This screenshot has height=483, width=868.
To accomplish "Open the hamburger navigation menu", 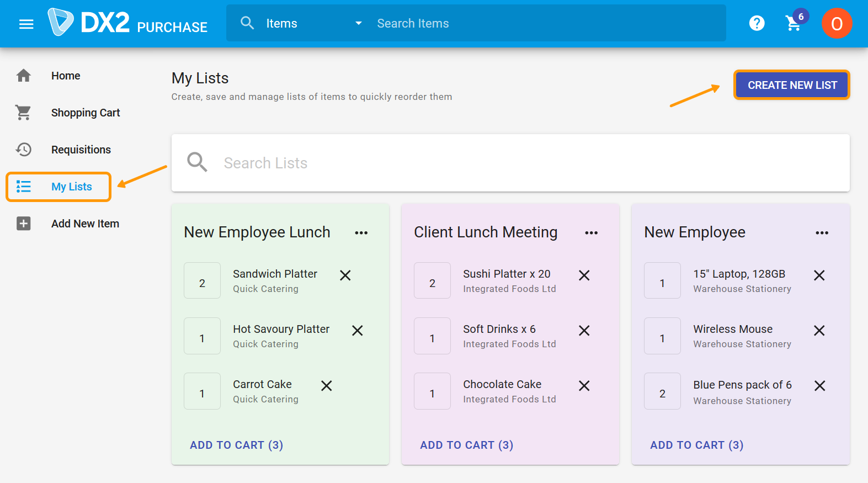I will (26, 24).
